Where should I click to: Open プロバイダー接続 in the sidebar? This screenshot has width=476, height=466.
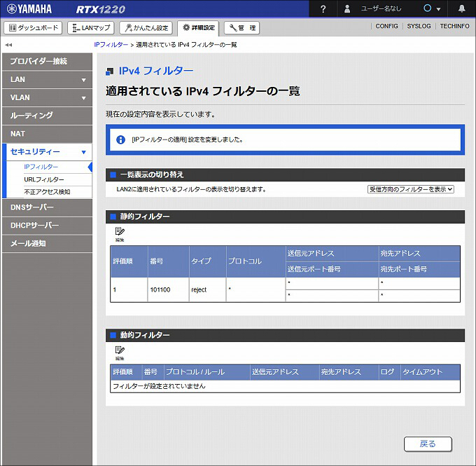coord(47,62)
